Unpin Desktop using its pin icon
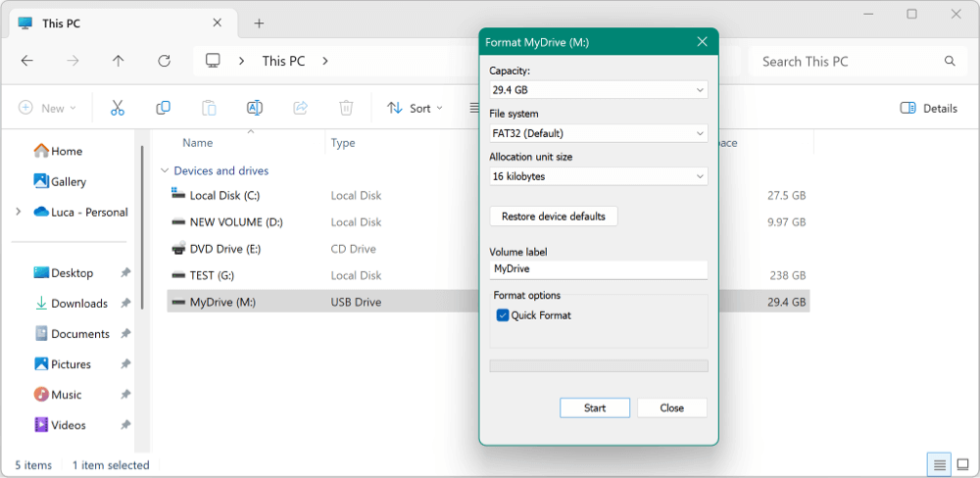980x478 pixels. [x=125, y=273]
